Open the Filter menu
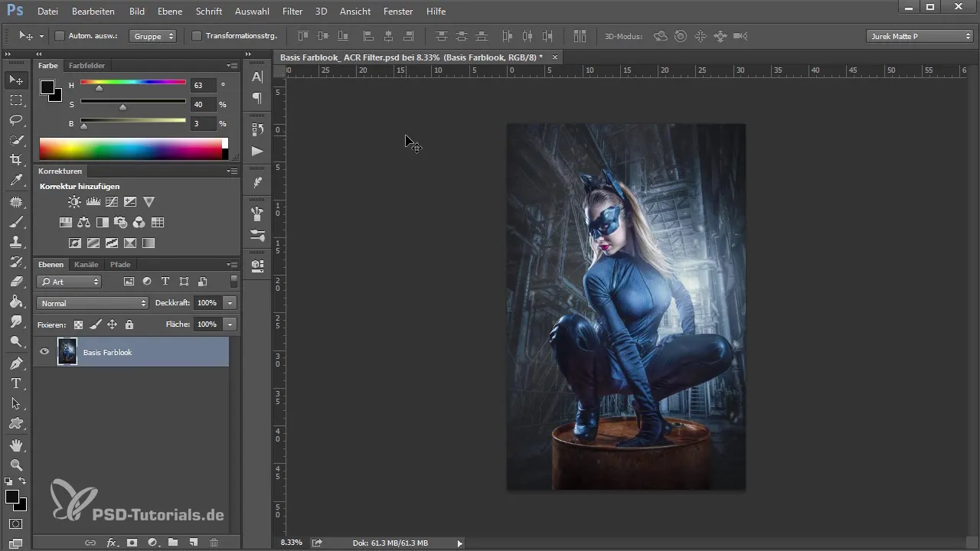980x551 pixels. point(292,11)
